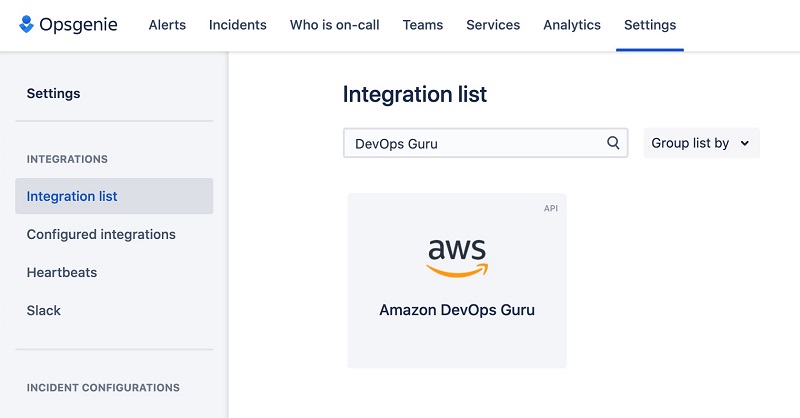Select the Settings tab
This screenshot has height=418, width=800.
tap(650, 25)
